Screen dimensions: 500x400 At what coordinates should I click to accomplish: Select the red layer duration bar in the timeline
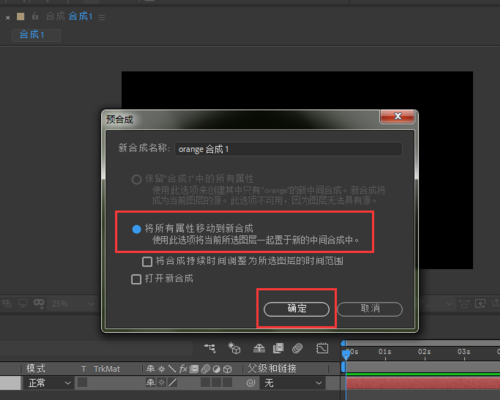coord(423,383)
